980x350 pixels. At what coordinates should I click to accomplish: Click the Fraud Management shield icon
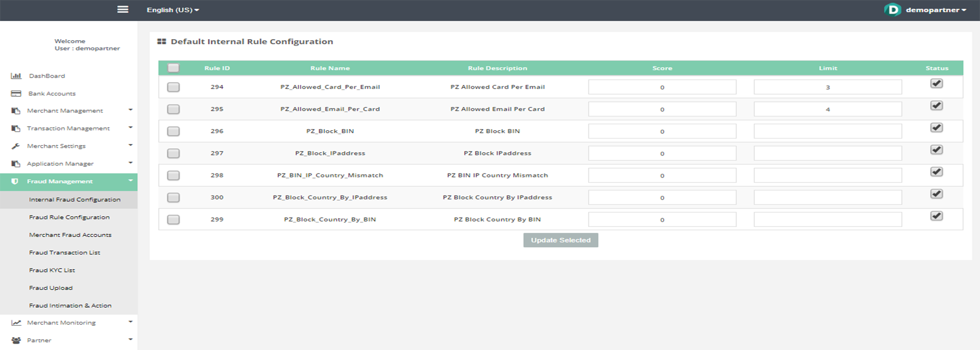coord(15,181)
